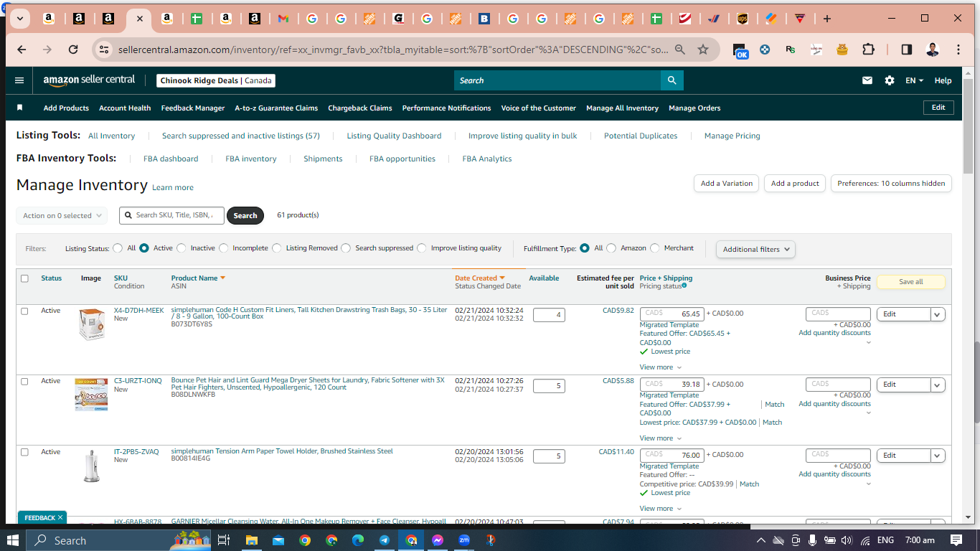Open Messenger from the taskbar
This screenshot has width=980, height=551.
(x=438, y=540)
